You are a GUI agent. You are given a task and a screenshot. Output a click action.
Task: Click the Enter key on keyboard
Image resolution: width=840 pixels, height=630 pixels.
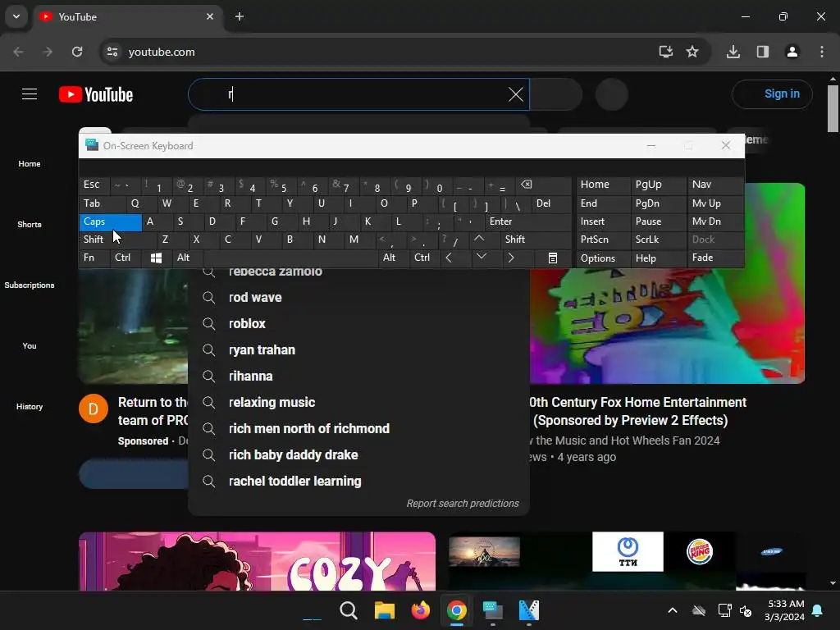pos(528,221)
